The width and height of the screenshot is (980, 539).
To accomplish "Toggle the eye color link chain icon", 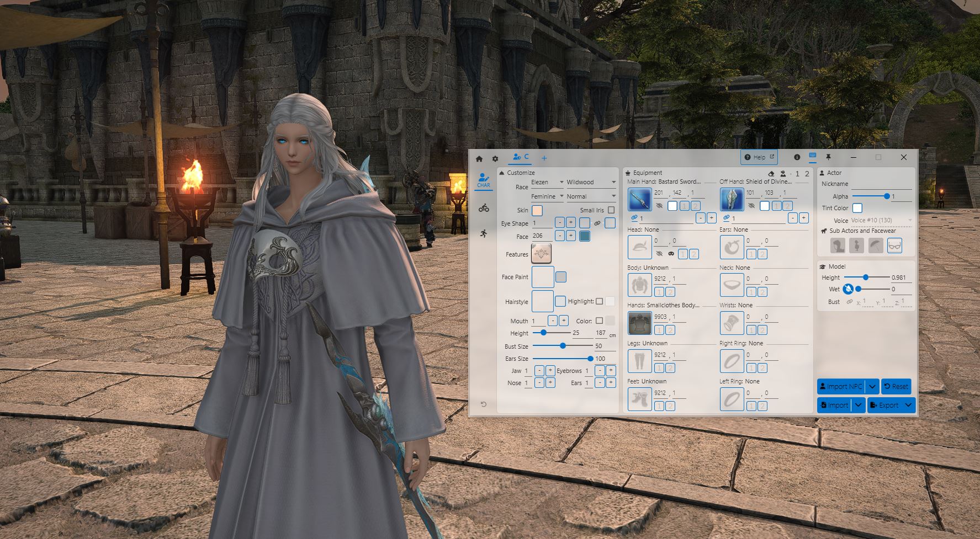I will [597, 223].
